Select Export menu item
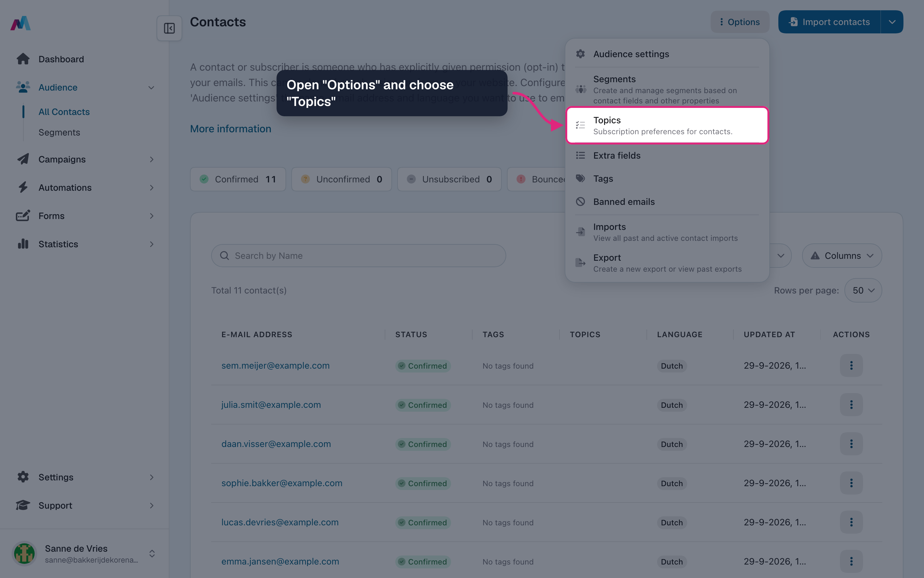924x578 pixels. pos(667,263)
